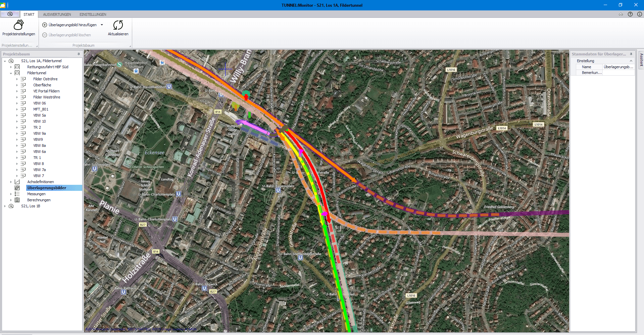Viewport: 644px width, 335px height.
Task: Click the Überlagerungsbilder tree icon
Action: pos(17,188)
